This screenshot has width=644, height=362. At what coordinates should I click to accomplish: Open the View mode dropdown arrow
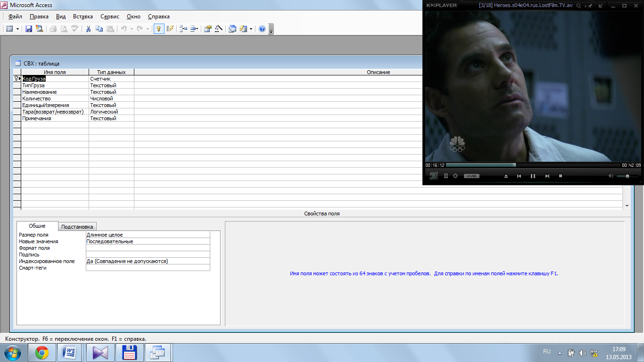point(17,29)
